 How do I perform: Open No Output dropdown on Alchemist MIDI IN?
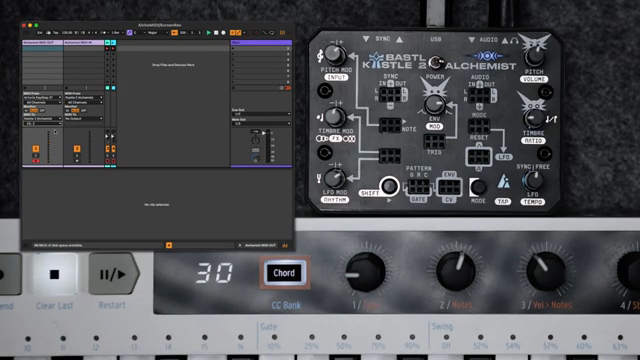tap(84, 118)
